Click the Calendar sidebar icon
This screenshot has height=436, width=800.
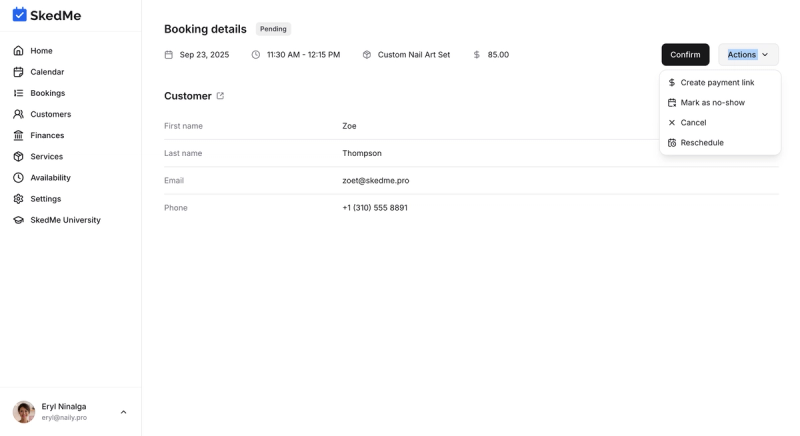coord(18,72)
